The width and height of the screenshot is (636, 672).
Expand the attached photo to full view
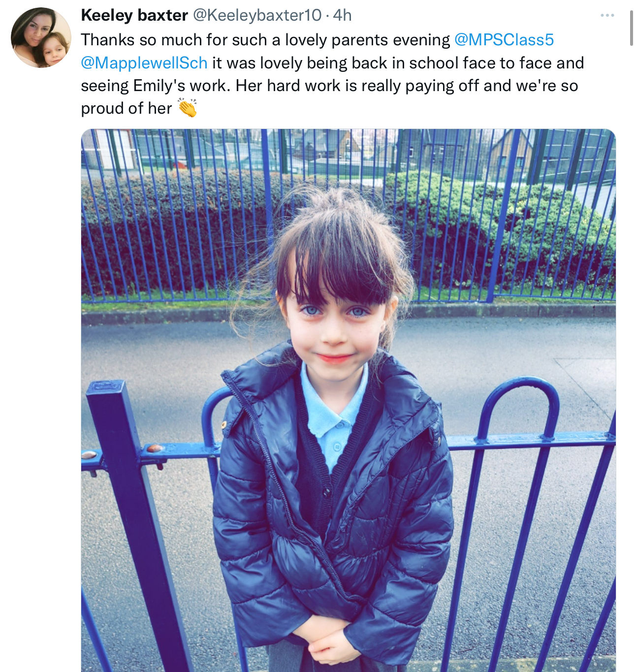coord(348,400)
